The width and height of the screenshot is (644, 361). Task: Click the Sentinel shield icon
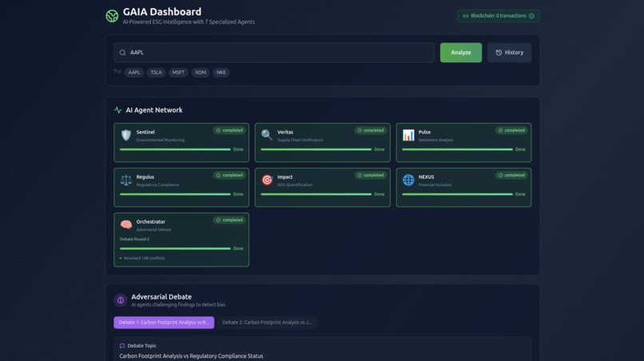click(126, 135)
